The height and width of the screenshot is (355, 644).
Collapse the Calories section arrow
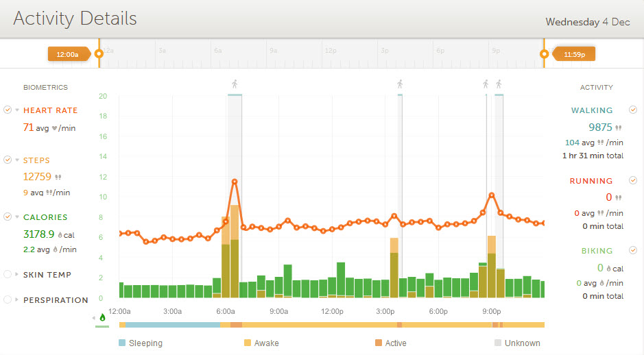17,217
